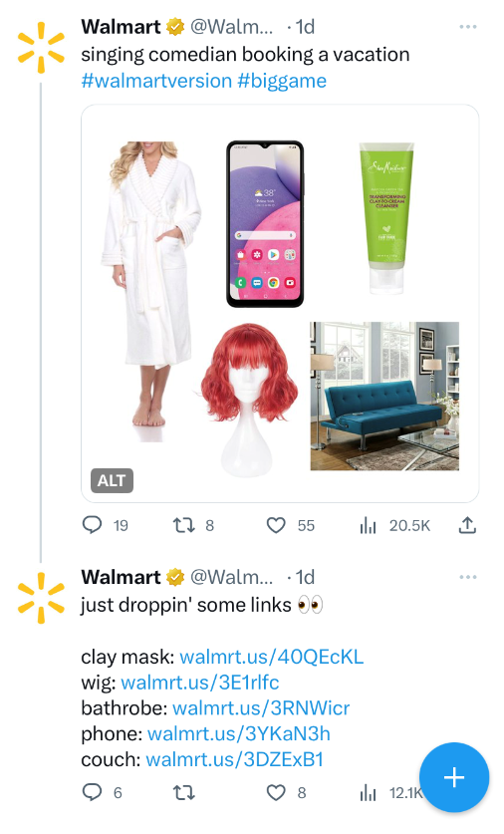Retweet the singing comedian post
The image size is (504, 834).
184,525
